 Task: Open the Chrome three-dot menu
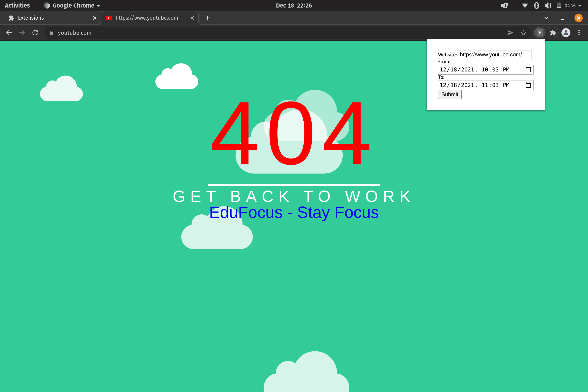[x=579, y=33]
